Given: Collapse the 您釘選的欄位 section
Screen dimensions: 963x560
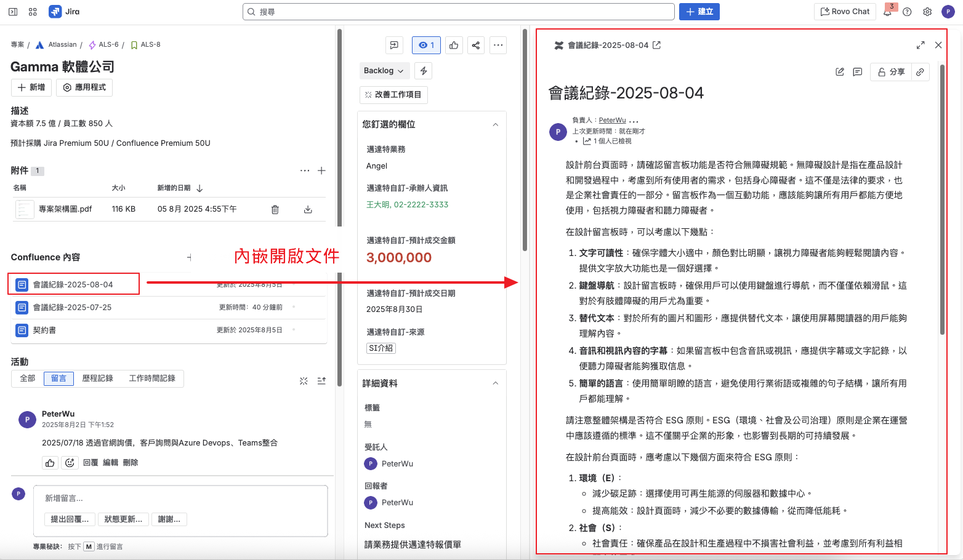Looking at the screenshot, I should click(x=496, y=124).
